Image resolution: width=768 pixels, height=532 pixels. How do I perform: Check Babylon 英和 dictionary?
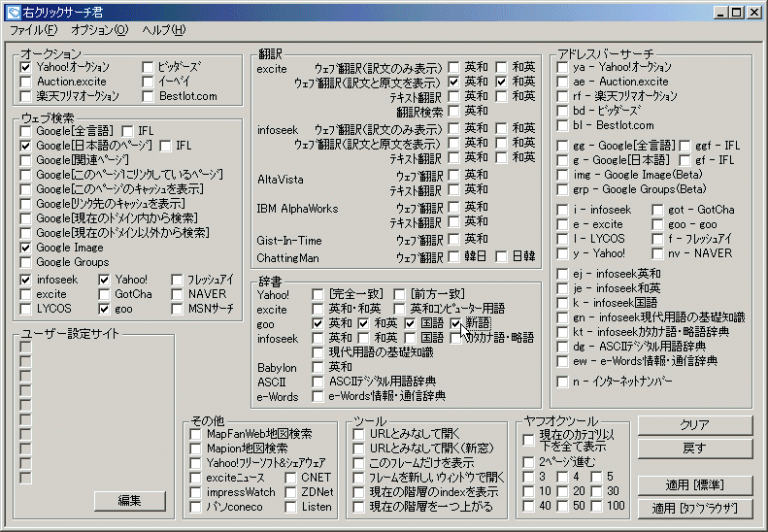[x=317, y=367]
